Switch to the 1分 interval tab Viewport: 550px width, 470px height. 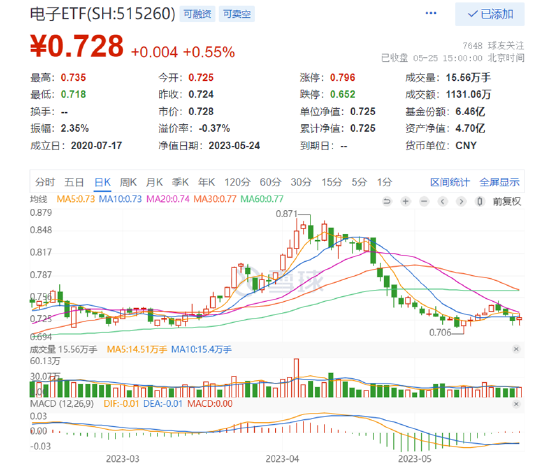point(384,182)
